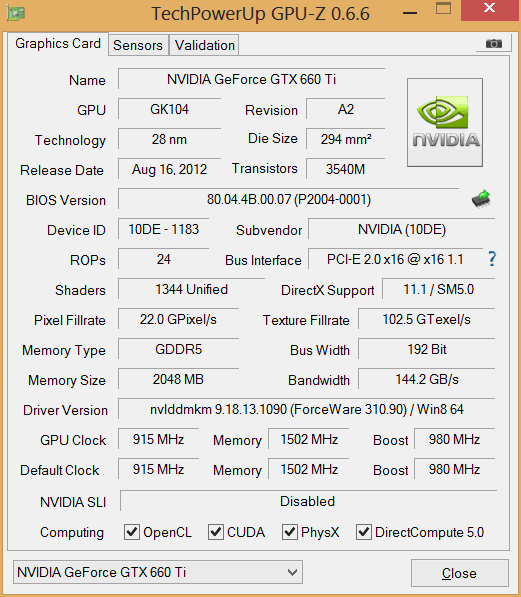
Task: Click the GPU-Z title bar app icon
Action: click(16, 13)
